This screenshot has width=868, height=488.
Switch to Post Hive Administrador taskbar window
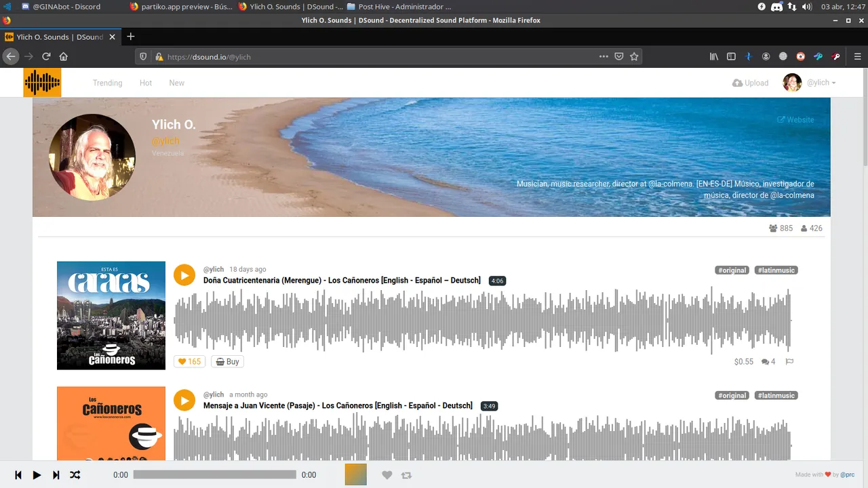point(399,6)
